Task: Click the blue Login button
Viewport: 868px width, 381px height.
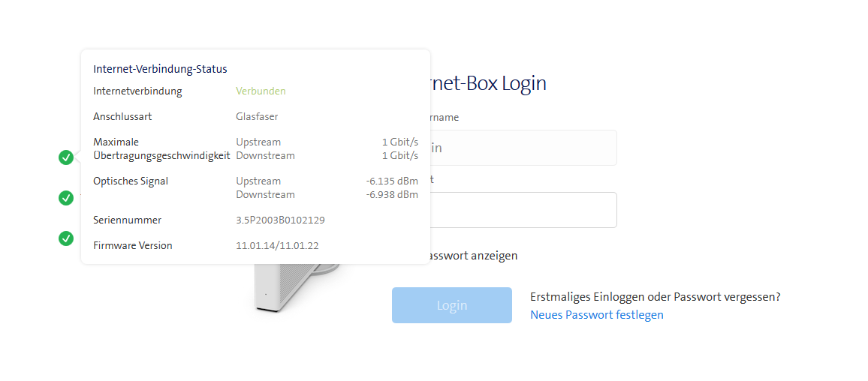Action: point(452,305)
